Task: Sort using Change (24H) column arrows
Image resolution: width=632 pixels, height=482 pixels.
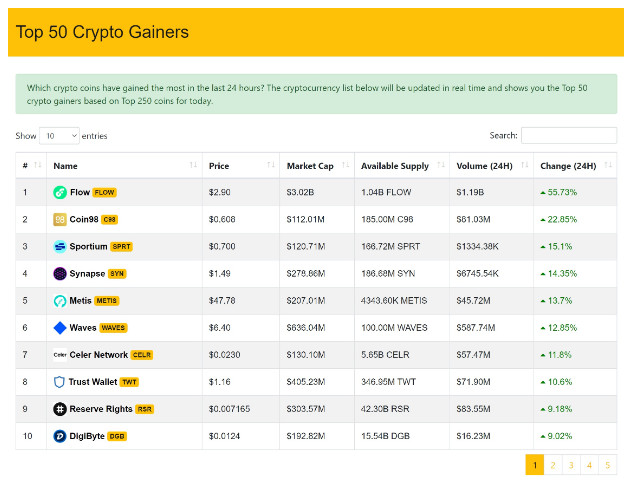Action: (608, 165)
